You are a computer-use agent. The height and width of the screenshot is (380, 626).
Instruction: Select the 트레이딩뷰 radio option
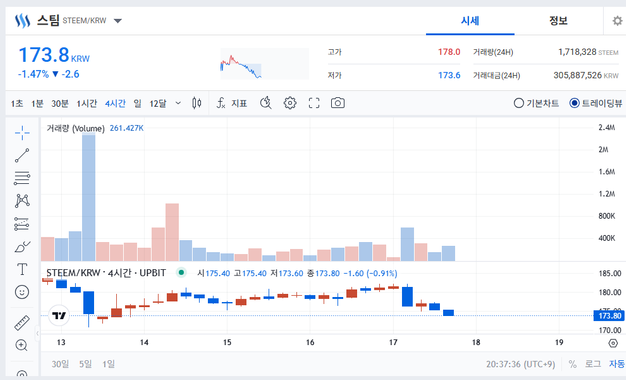(x=595, y=103)
